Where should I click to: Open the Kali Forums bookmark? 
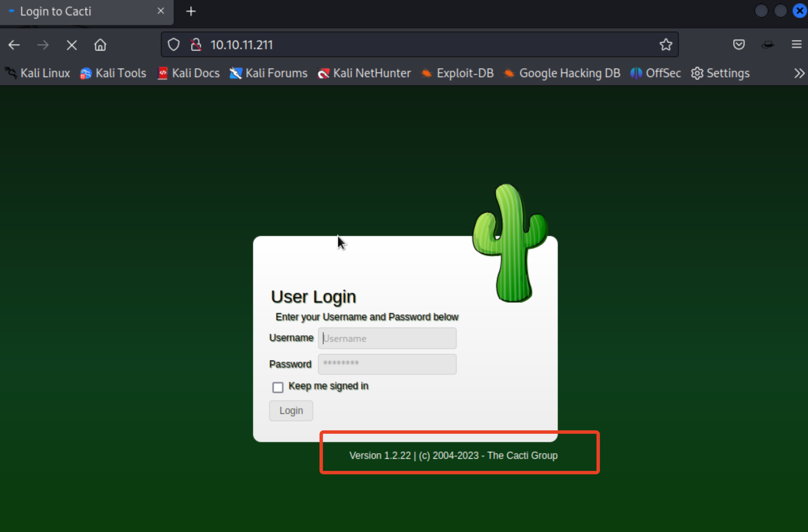[x=268, y=73]
